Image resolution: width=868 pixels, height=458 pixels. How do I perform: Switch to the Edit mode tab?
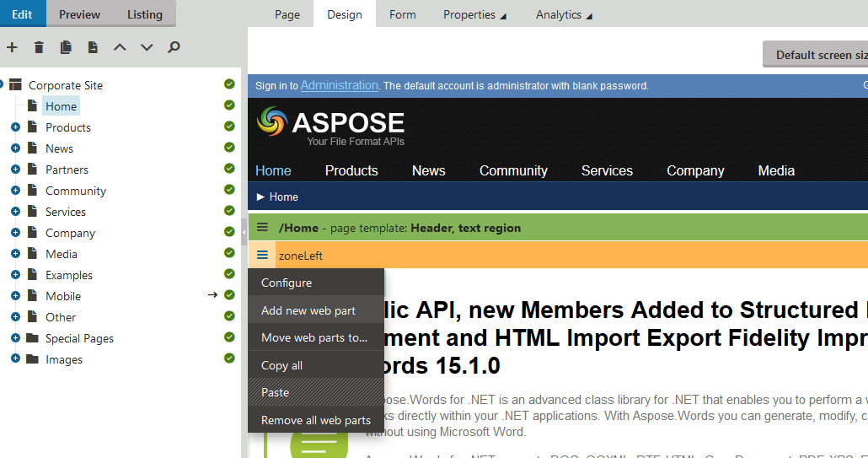pyautogui.click(x=22, y=14)
